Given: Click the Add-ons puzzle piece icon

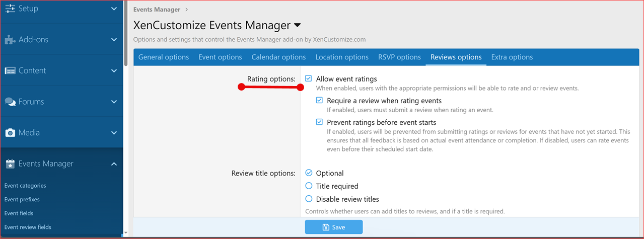Looking at the screenshot, I should point(10,40).
